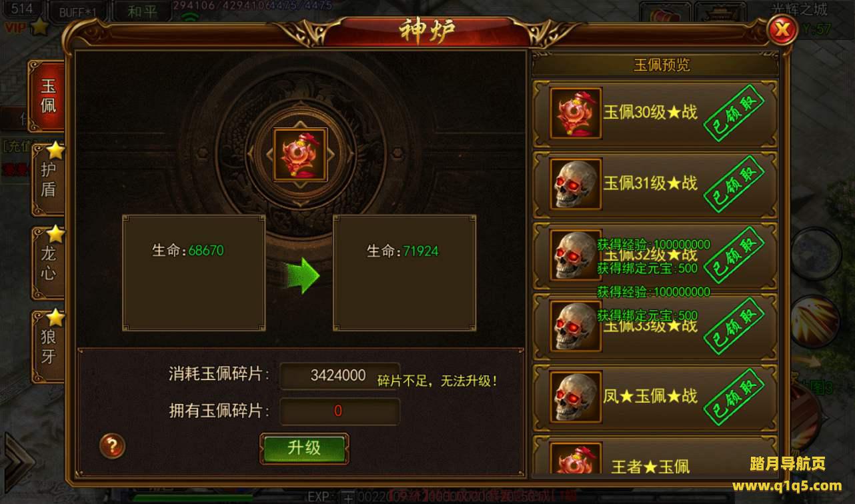Click the red jade pendant icon in center
855x504 pixels.
pyautogui.click(x=300, y=155)
